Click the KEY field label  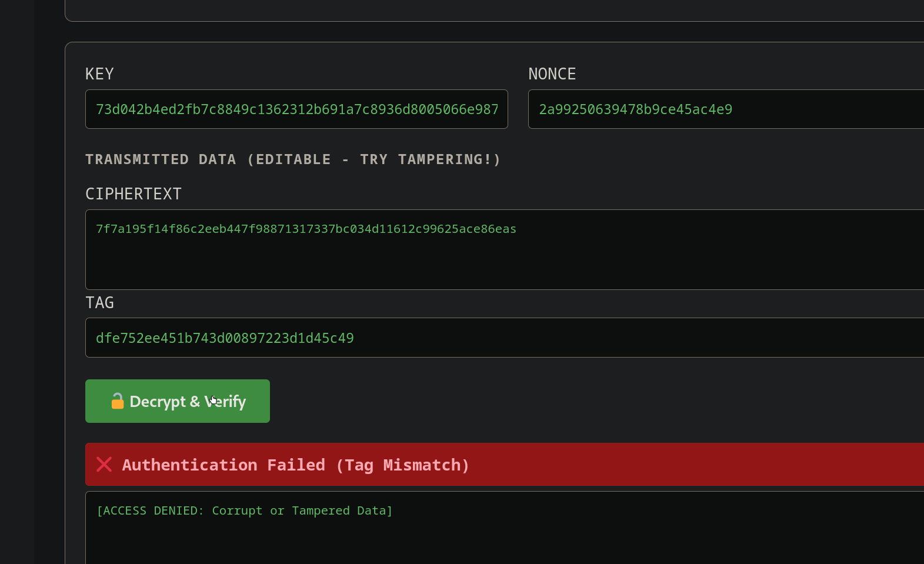click(x=99, y=74)
